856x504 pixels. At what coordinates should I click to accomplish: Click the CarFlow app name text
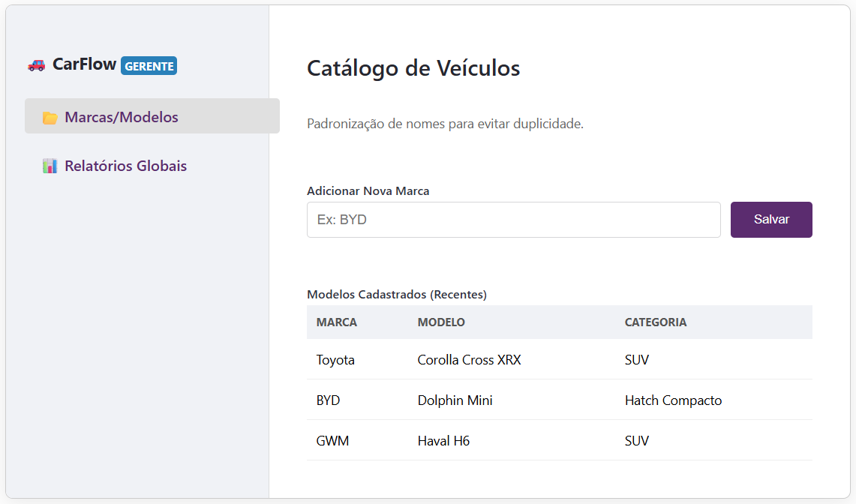(84, 64)
